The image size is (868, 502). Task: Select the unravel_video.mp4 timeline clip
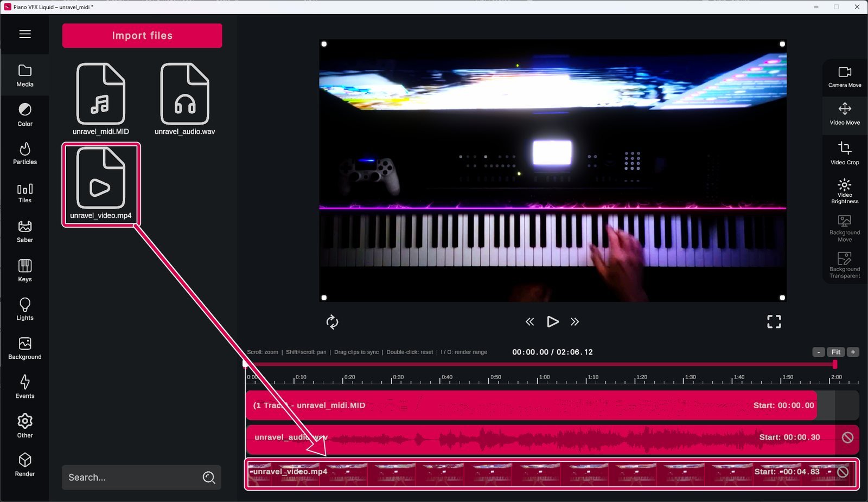click(x=552, y=474)
